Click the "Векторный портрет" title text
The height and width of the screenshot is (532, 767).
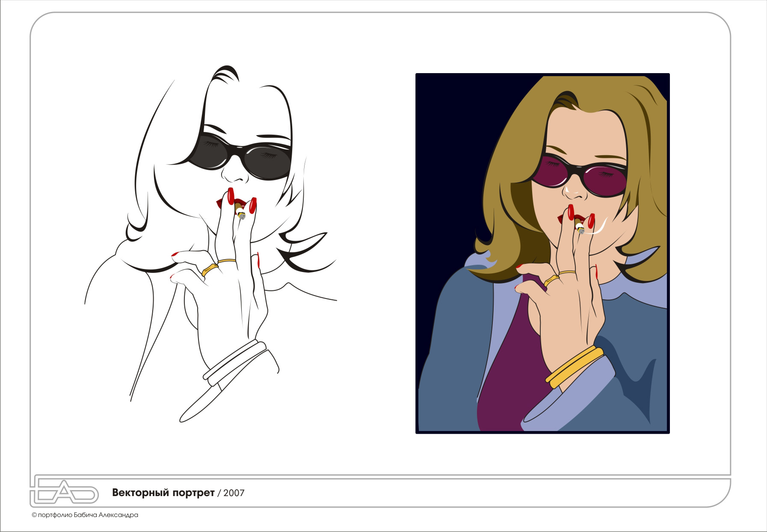pos(163,493)
